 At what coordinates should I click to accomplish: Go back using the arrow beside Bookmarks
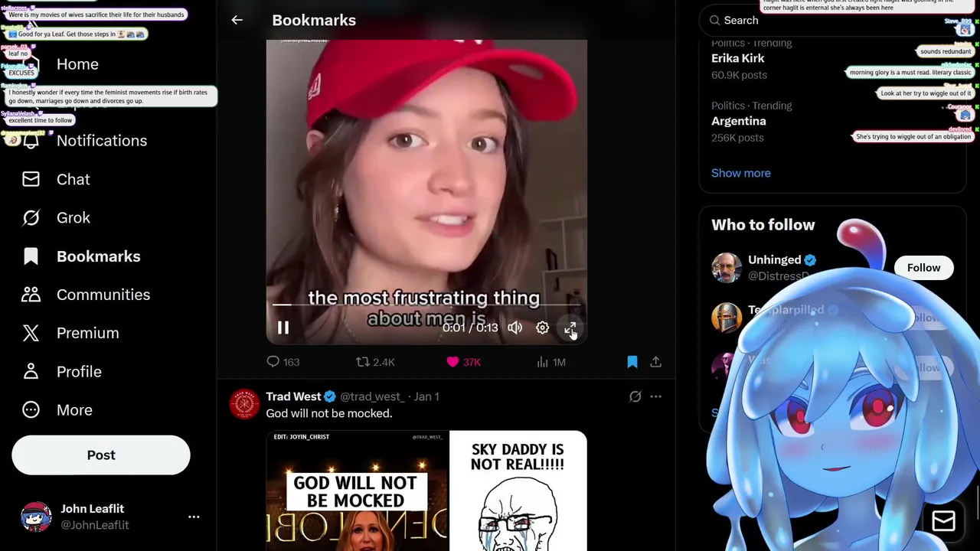pos(237,21)
